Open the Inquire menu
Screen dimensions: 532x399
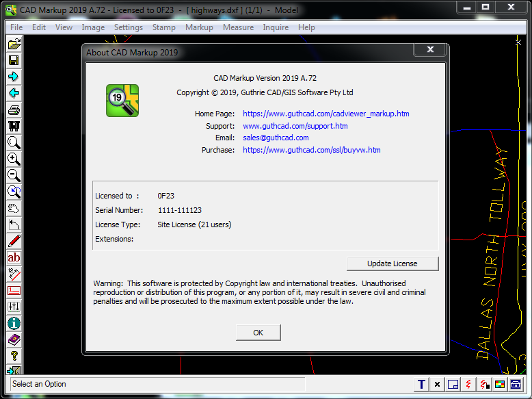[276, 27]
